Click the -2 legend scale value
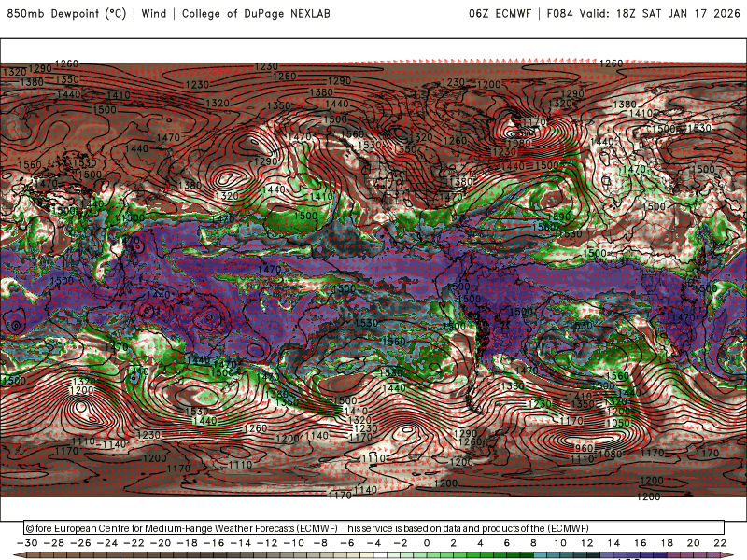The width and height of the screenshot is (747, 560). (401, 543)
